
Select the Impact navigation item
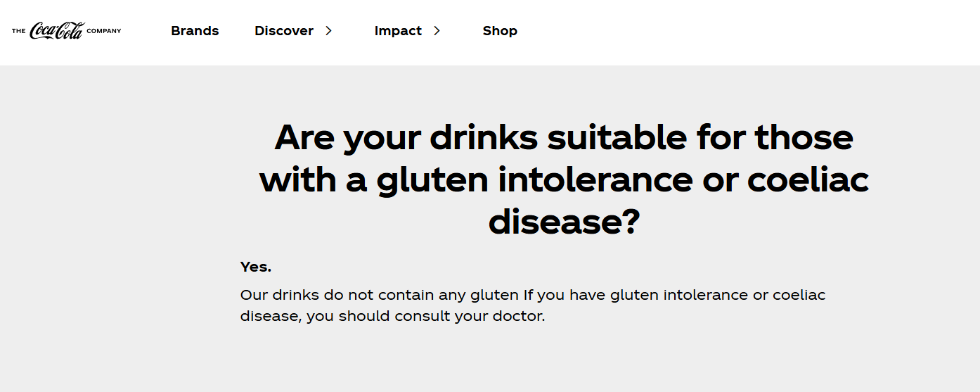click(398, 31)
